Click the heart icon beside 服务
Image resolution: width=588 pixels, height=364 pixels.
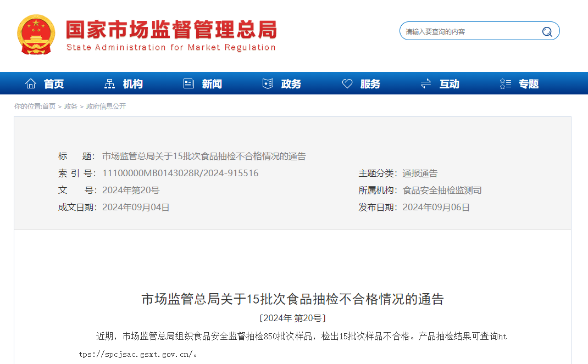[x=347, y=84]
